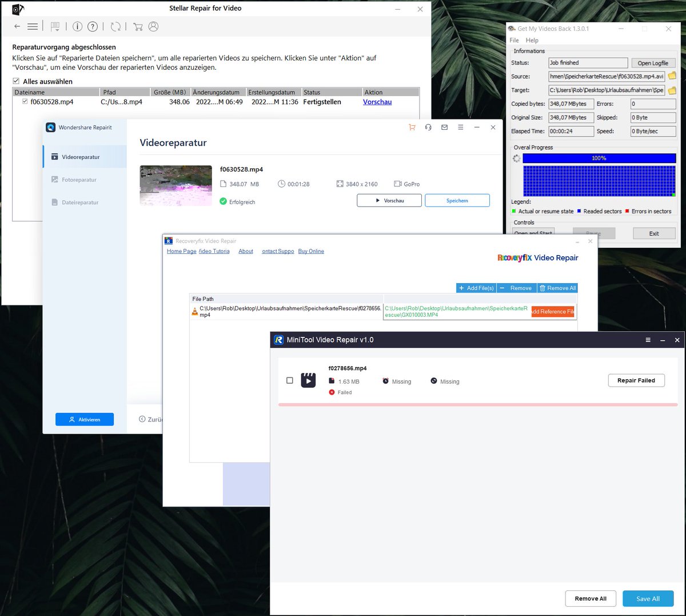Click the Open Logfile button
The image size is (686, 616).
(x=653, y=63)
